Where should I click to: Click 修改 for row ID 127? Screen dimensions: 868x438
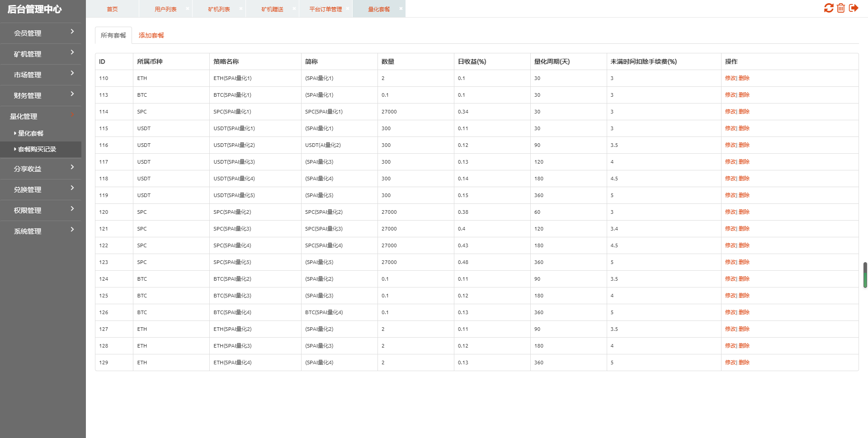[x=730, y=329]
